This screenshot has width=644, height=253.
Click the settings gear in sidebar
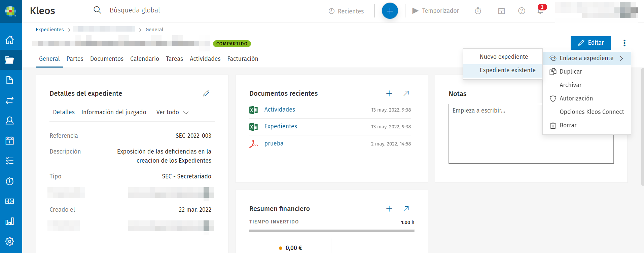[10, 241]
